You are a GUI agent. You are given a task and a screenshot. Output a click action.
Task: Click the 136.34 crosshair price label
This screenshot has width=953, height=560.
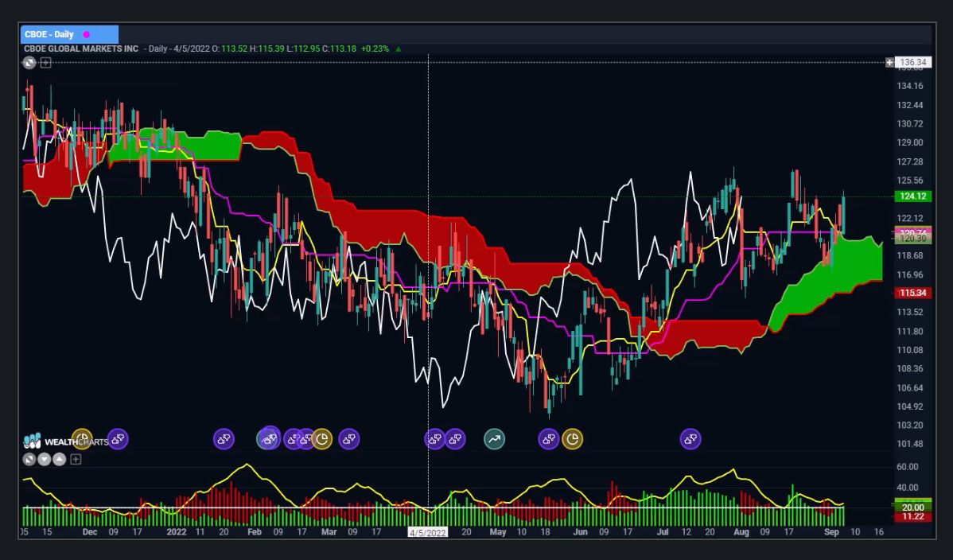point(913,62)
